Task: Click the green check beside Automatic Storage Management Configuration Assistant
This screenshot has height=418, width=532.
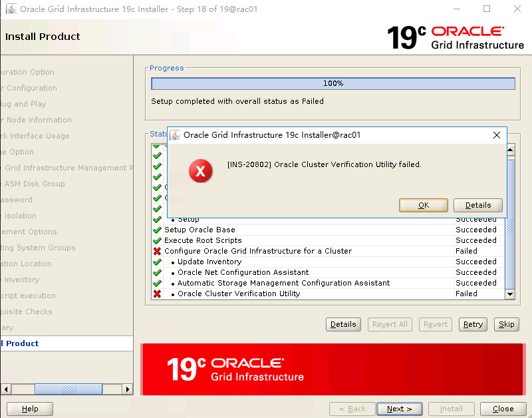Action: 157,283
